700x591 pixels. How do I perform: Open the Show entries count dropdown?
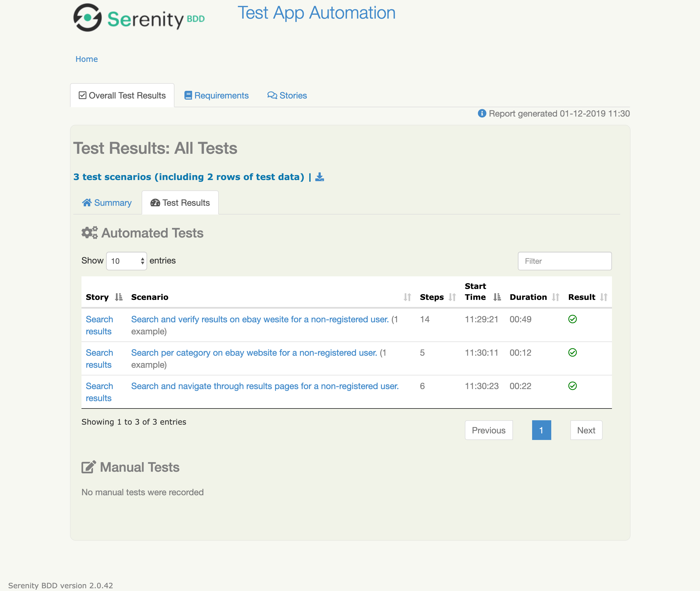coord(127,261)
